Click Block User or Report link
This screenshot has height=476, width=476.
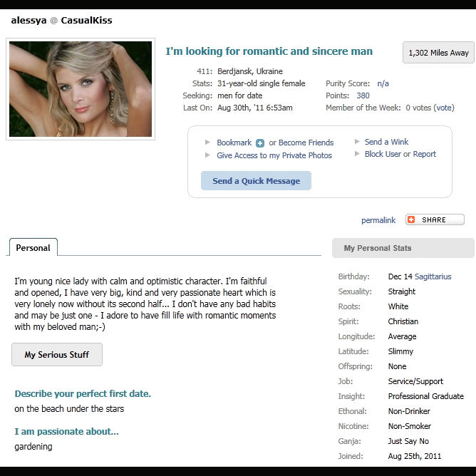(400, 154)
